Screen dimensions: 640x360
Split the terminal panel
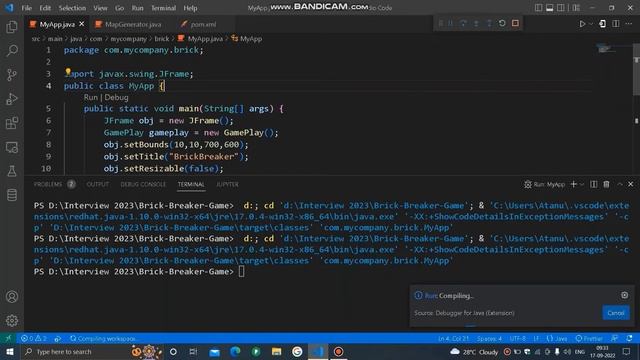(x=594, y=184)
